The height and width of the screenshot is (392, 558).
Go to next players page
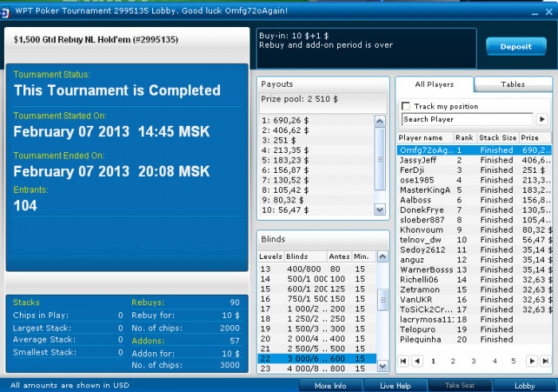[532, 361]
